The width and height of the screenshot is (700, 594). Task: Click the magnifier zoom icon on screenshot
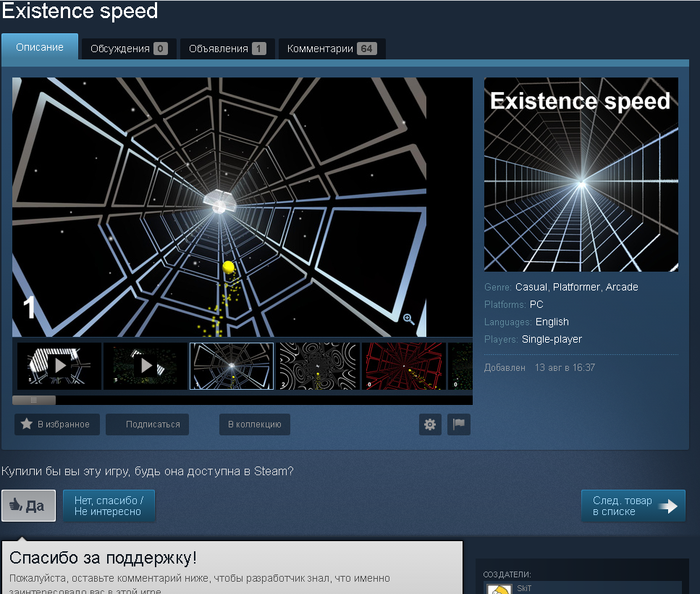click(x=408, y=319)
